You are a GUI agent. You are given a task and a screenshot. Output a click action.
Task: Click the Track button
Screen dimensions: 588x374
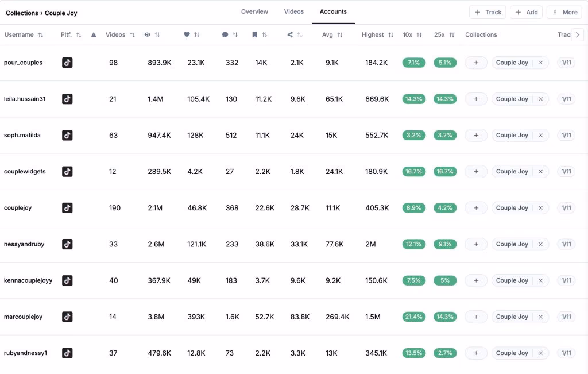[x=488, y=12]
